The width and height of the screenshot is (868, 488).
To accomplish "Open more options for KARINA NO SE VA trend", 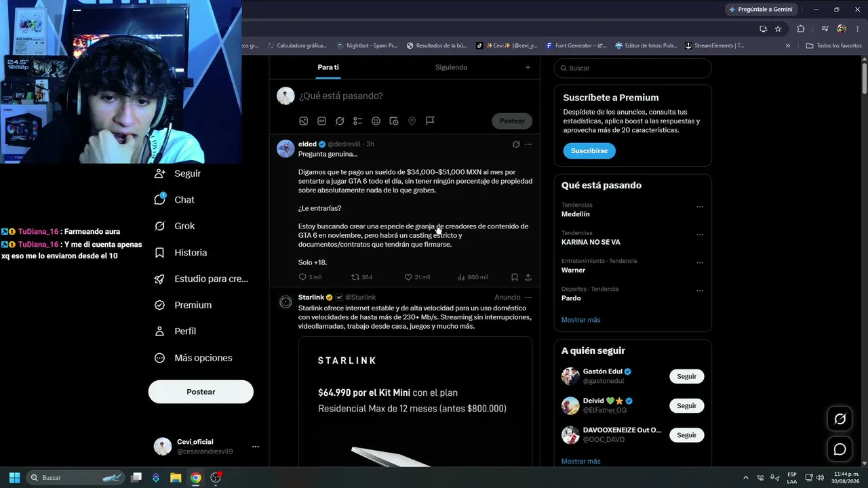I will pos(700,235).
